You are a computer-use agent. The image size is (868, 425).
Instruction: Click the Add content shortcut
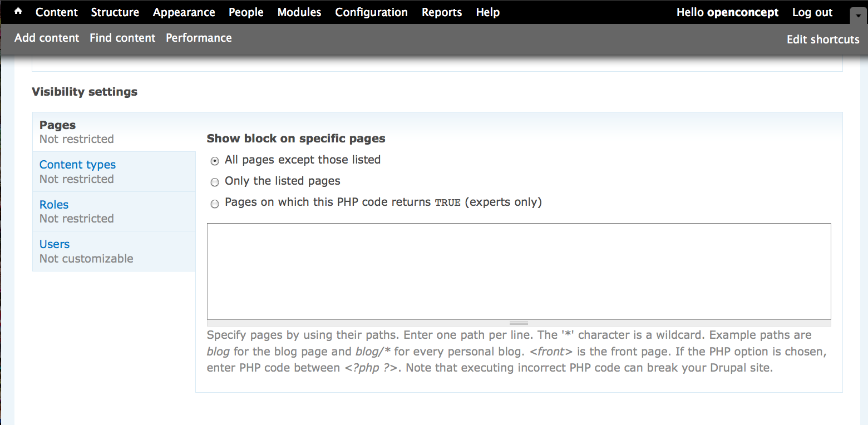coord(47,38)
